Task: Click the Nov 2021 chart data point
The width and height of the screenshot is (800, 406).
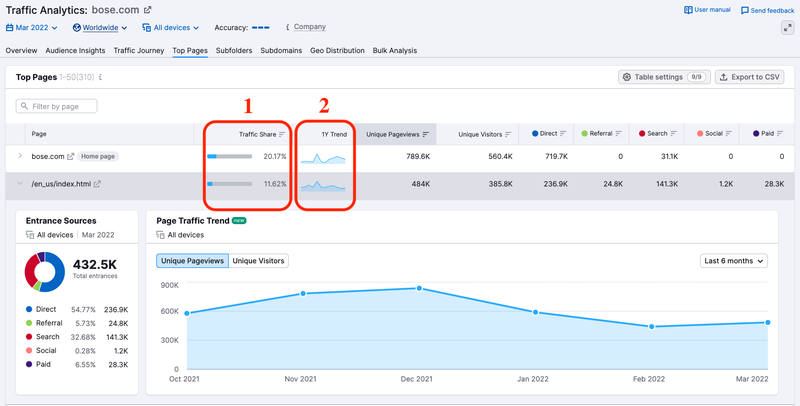Action: 303,293
